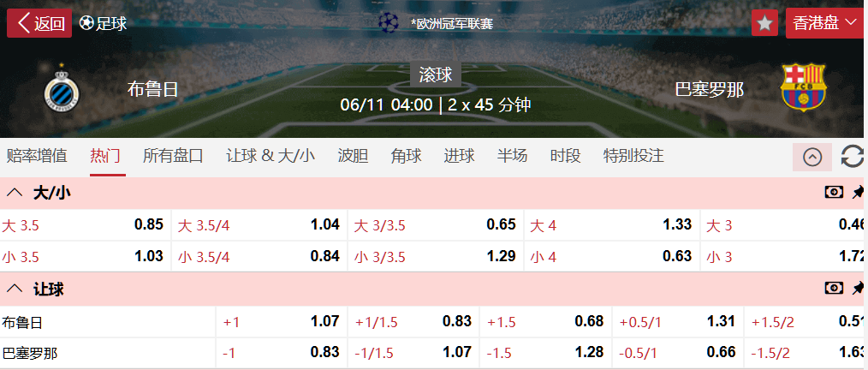Collapse all markets with the circled arrow

(812, 157)
